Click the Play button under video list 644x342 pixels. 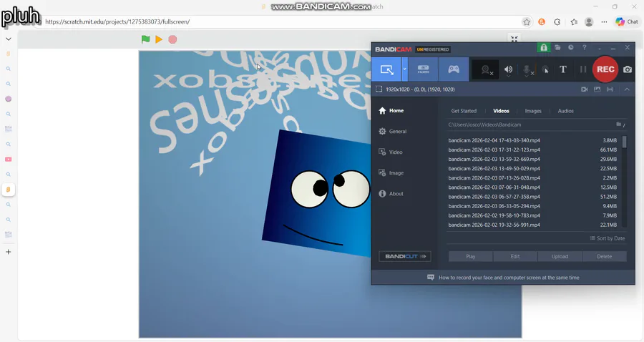click(471, 257)
